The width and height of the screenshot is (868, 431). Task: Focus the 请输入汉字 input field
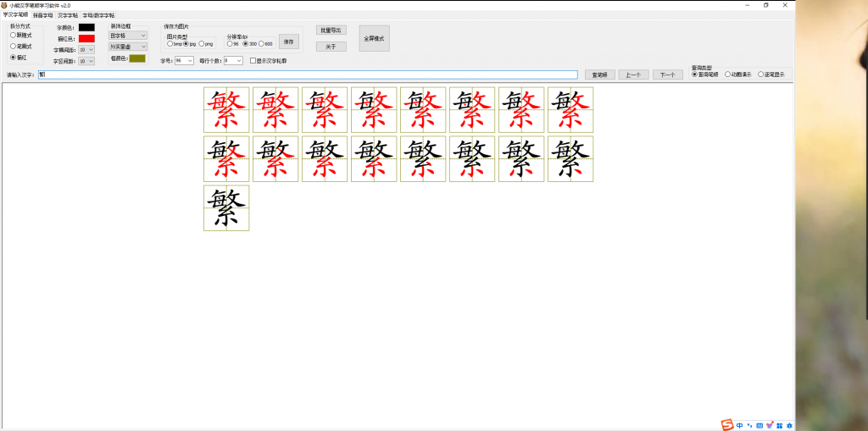pos(308,75)
